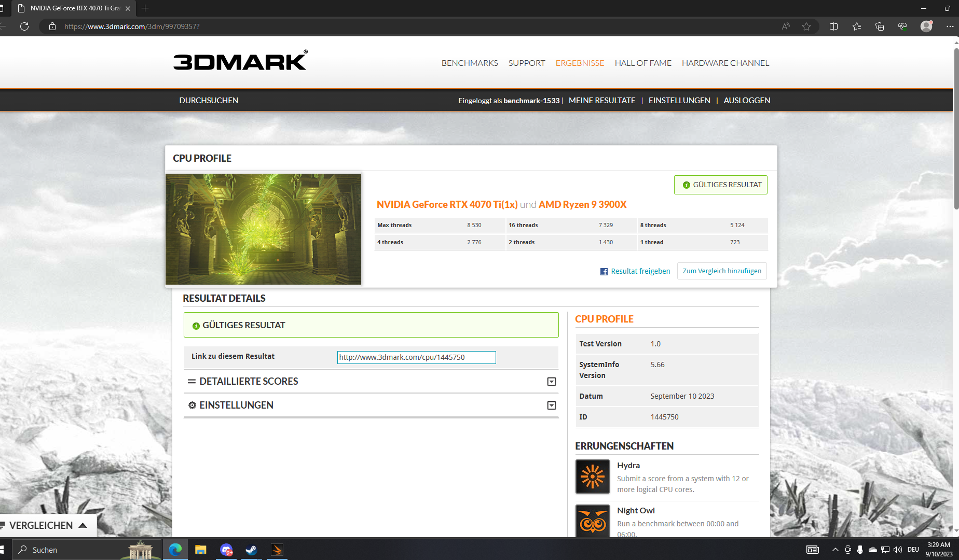Screen dimensions: 959x560
Task: Click the 2 threads score 1 430
Action: pyautogui.click(x=606, y=242)
